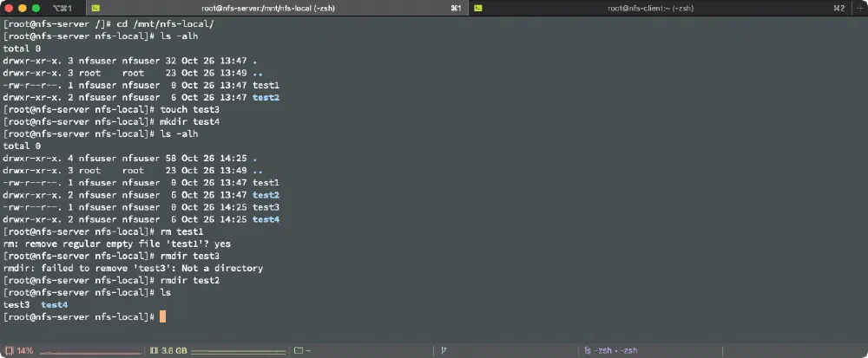Click the 'rmdir test2' command line
Image resolution: width=868 pixels, height=358 pixels.
click(x=111, y=280)
